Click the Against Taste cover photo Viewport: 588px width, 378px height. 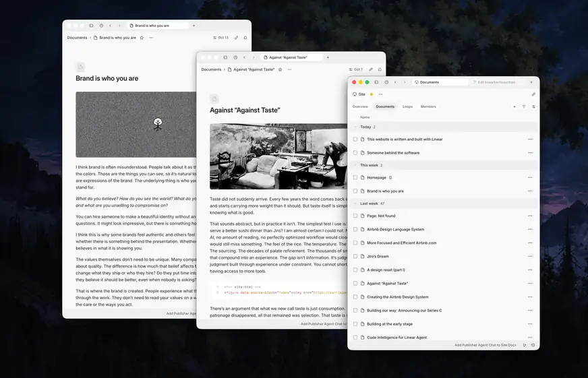(x=278, y=156)
